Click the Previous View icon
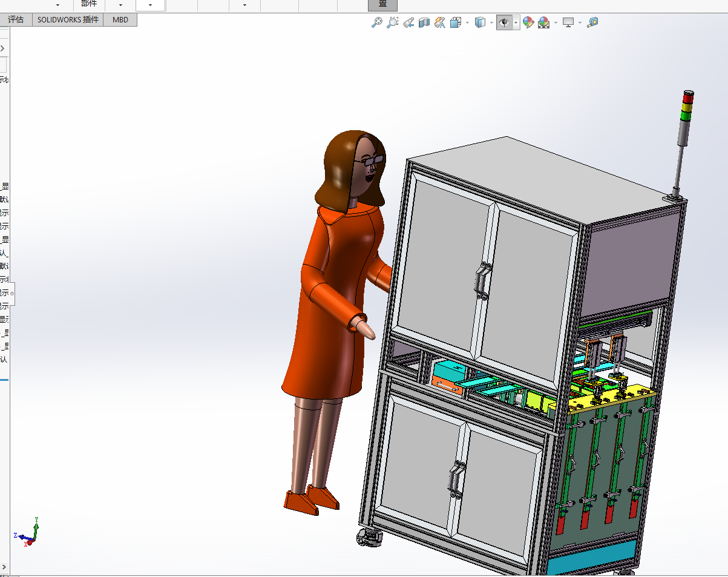Viewport: 728px width, 577px height. pyautogui.click(x=408, y=22)
